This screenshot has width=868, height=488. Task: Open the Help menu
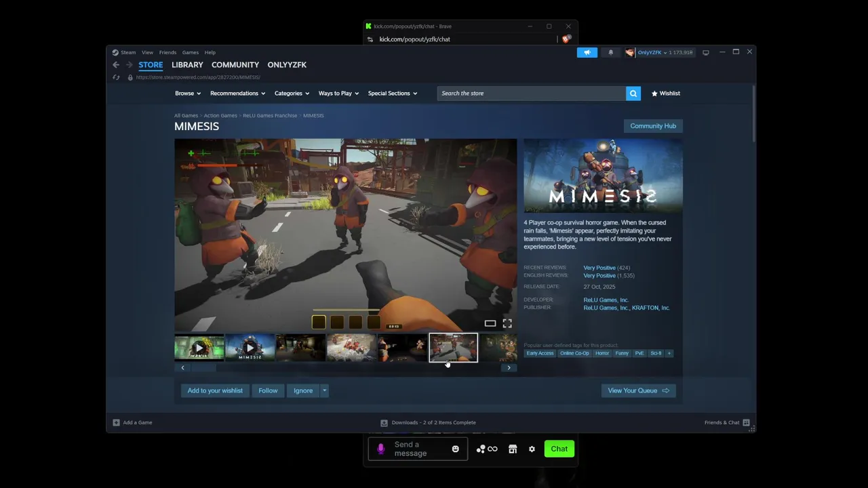[210, 52]
